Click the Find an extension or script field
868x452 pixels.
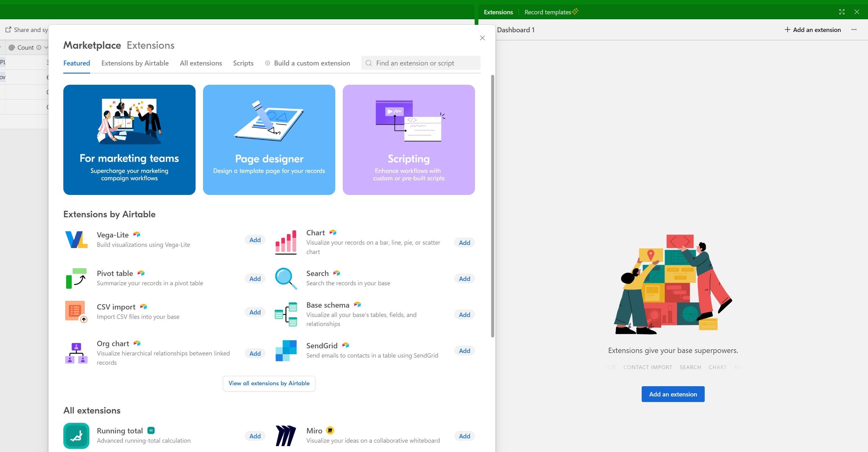point(421,63)
